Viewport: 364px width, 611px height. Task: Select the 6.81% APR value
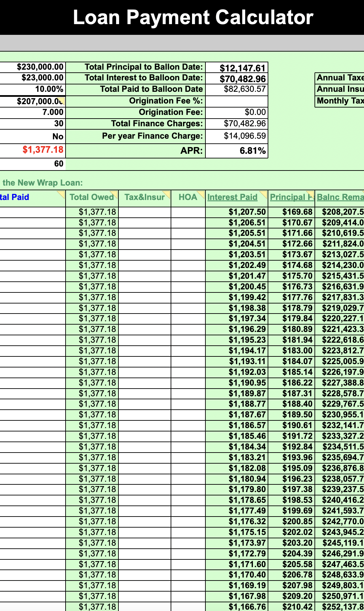237,151
